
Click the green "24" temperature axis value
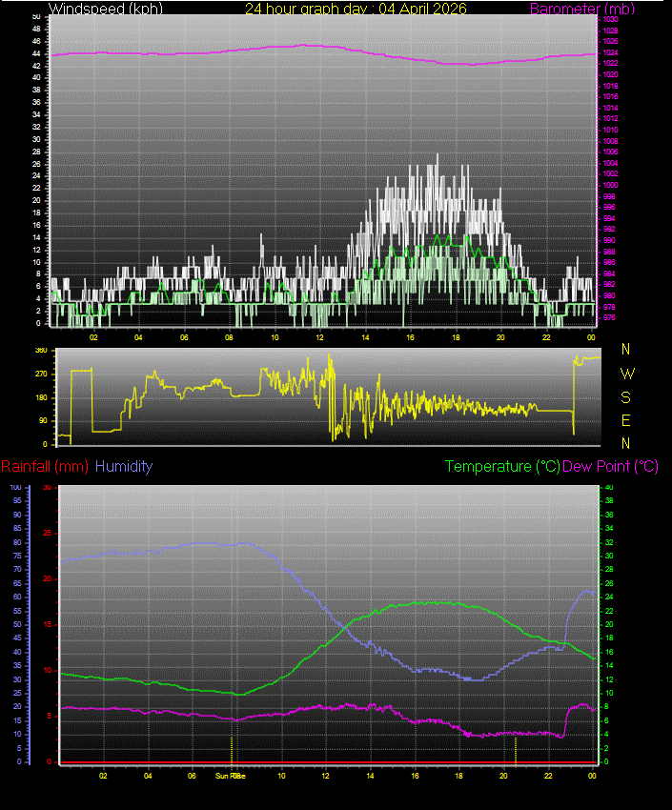609,597
